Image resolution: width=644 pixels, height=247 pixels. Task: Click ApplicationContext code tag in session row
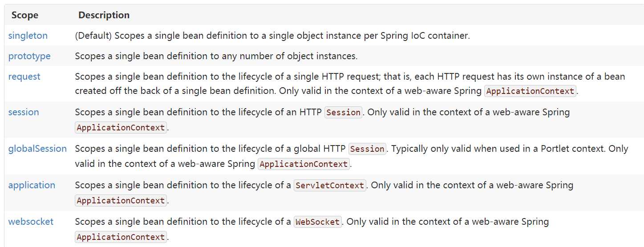pos(121,128)
